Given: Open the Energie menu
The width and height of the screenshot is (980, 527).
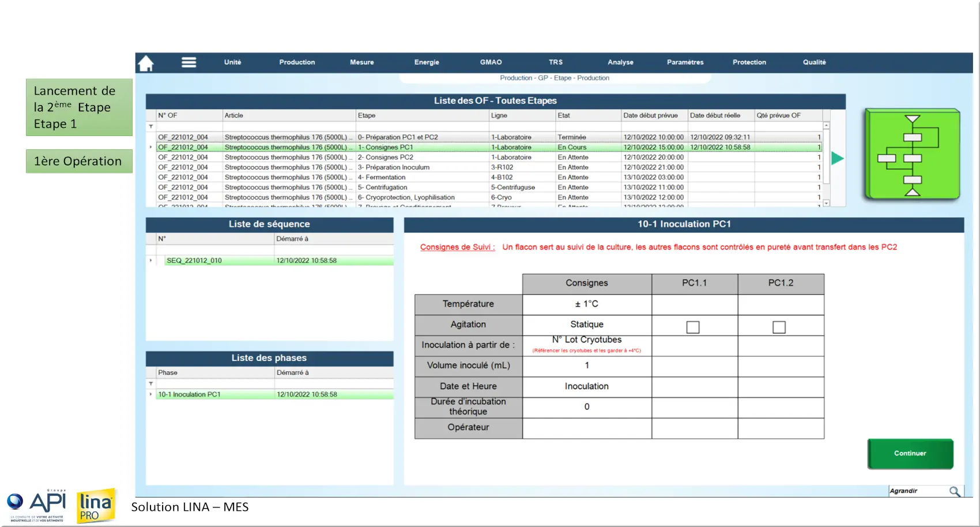Looking at the screenshot, I should pos(427,62).
